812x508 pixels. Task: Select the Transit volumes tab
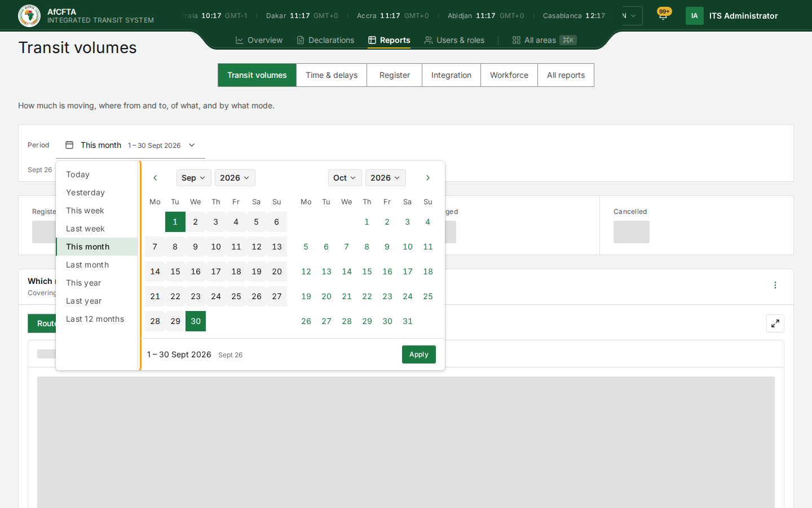pyautogui.click(x=257, y=75)
